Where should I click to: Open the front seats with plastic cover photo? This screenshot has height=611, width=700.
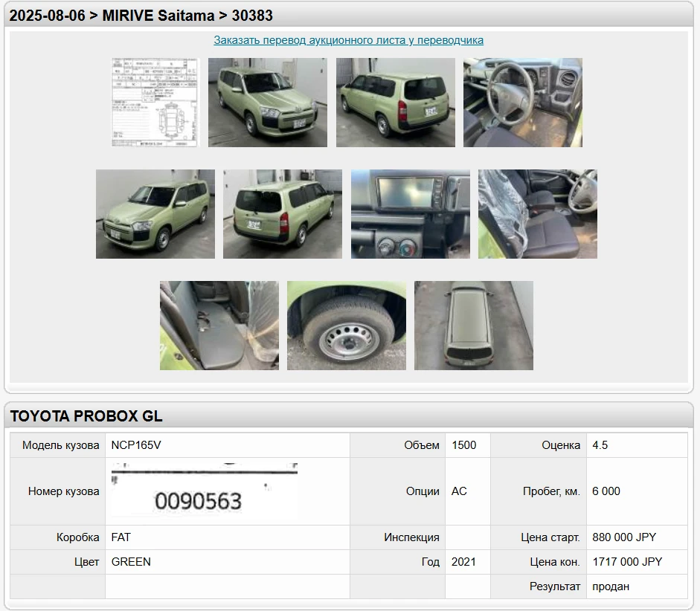point(537,214)
